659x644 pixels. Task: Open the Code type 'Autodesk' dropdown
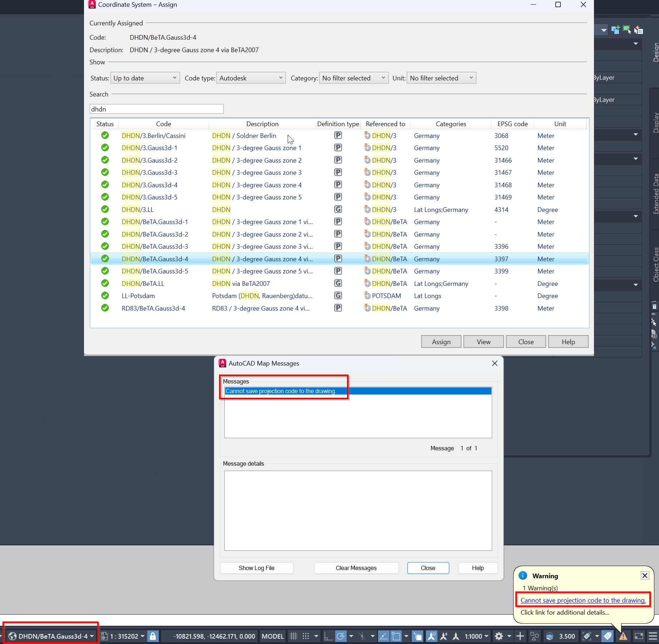[x=251, y=78]
